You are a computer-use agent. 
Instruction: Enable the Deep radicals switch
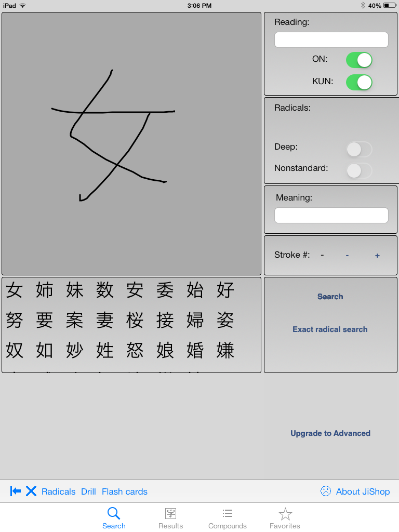coord(359,149)
